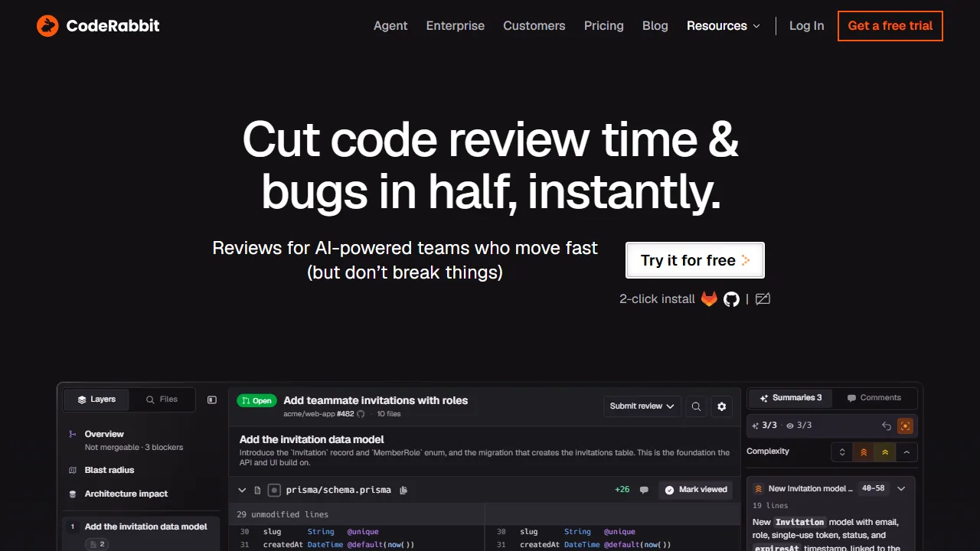This screenshot has width=980, height=551.
Task: Click the 10 files text
Action: pos(389,414)
